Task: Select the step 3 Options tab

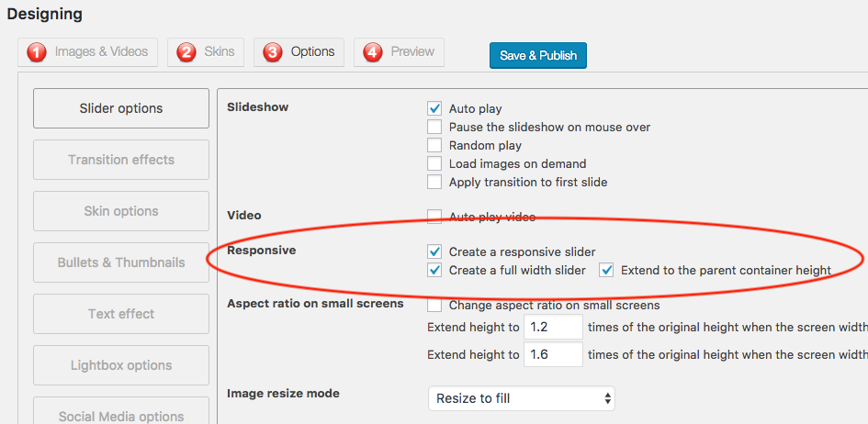Action: (x=299, y=52)
